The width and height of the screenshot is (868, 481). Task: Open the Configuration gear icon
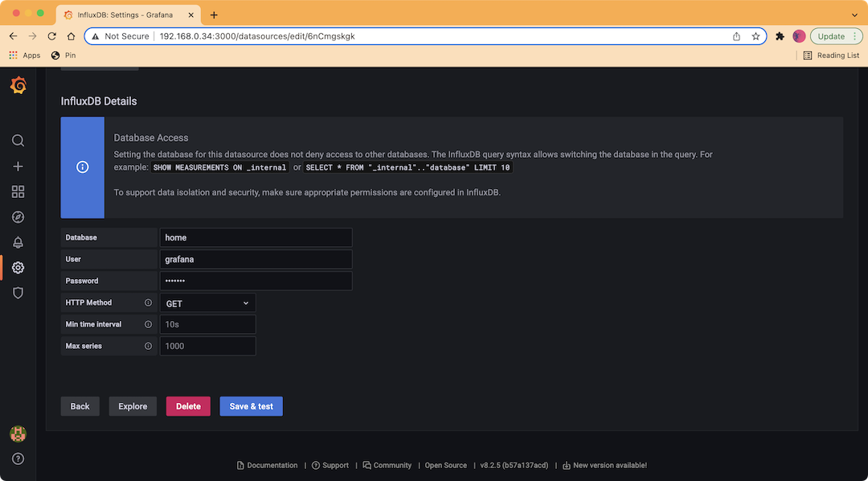pyautogui.click(x=18, y=268)
